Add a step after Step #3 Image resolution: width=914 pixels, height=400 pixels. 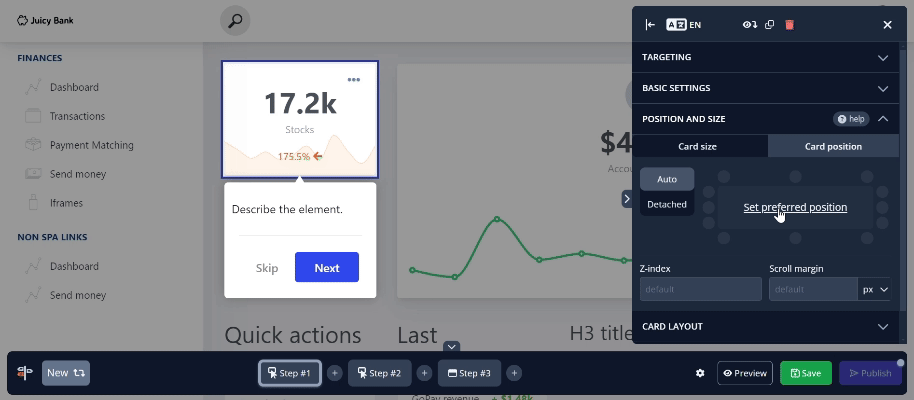tap(514, 373)
